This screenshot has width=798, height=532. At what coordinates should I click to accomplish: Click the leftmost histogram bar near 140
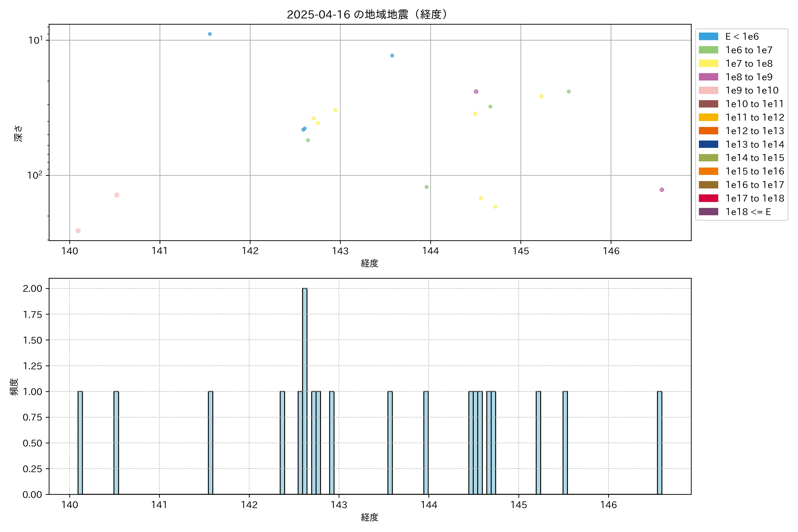click(x=80, y=442)
